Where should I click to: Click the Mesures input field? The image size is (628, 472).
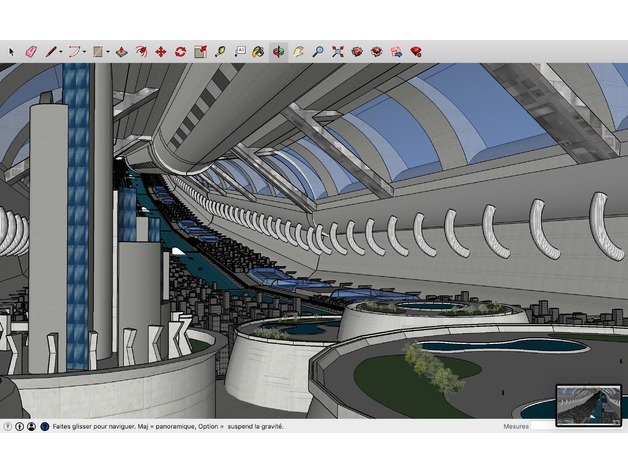[577, 426]
